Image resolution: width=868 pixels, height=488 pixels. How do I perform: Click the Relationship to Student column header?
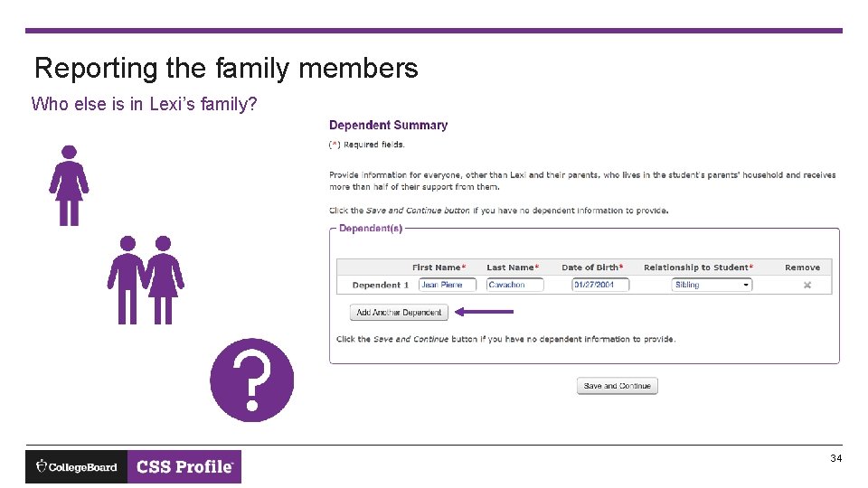click(x=697, y=267)
